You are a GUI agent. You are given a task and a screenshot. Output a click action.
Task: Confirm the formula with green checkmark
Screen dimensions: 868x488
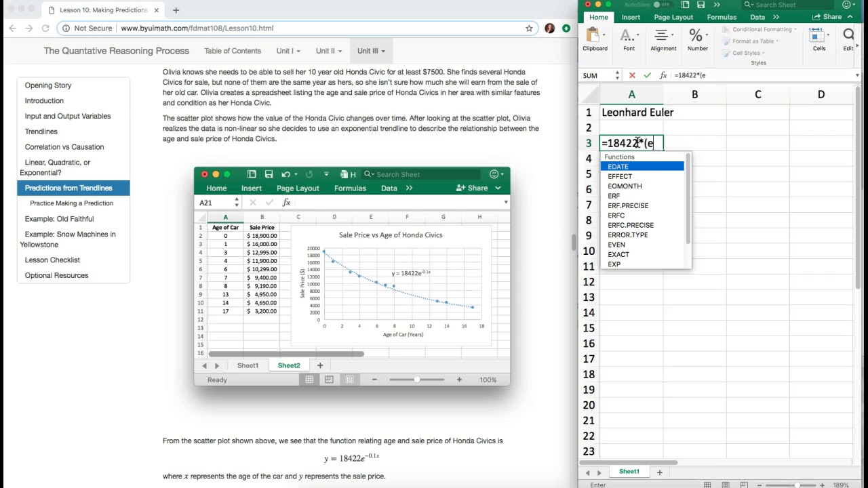pyautogui.click(x=647, y=75)
